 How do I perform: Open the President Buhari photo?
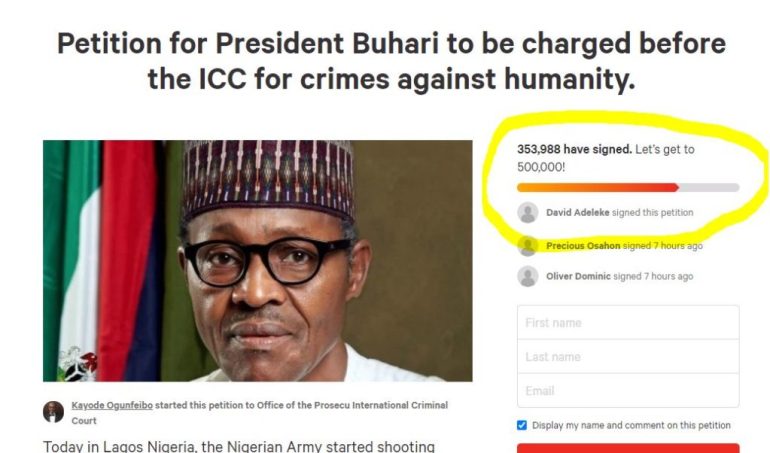click(257, 260)
